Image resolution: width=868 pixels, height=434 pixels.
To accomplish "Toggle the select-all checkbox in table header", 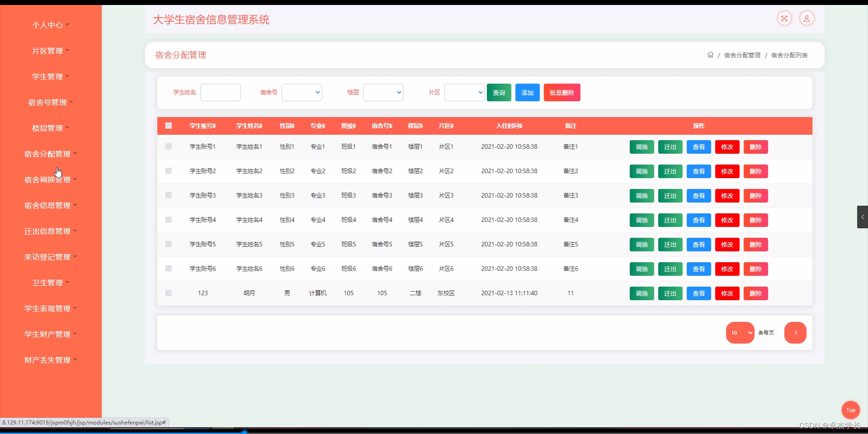I will click(x=169, y=126).
